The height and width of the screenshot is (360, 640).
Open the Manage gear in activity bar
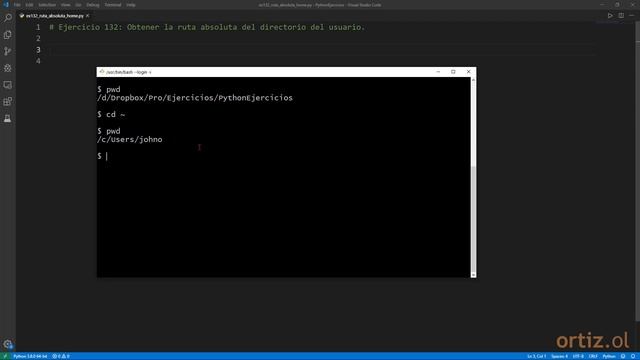[x=8, y=344]
